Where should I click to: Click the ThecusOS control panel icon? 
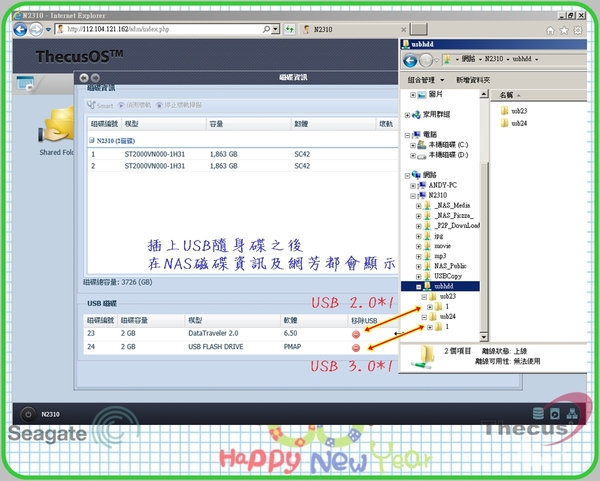pos(25,83)
